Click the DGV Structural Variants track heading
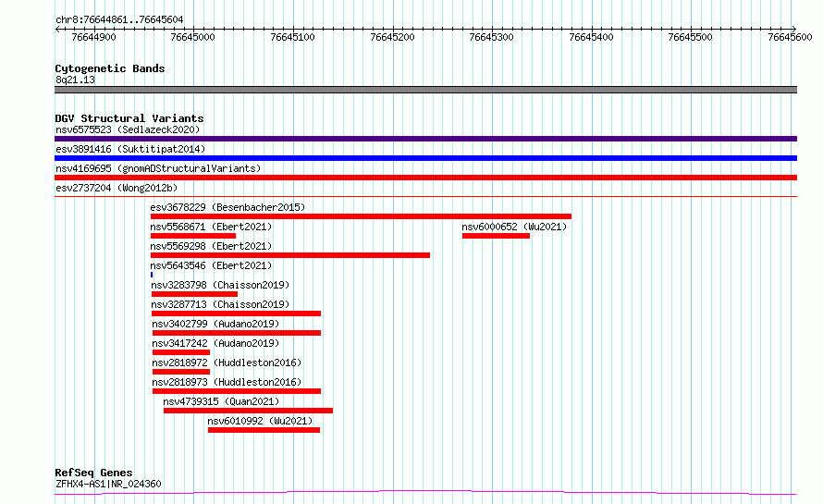 pos(129,118)
